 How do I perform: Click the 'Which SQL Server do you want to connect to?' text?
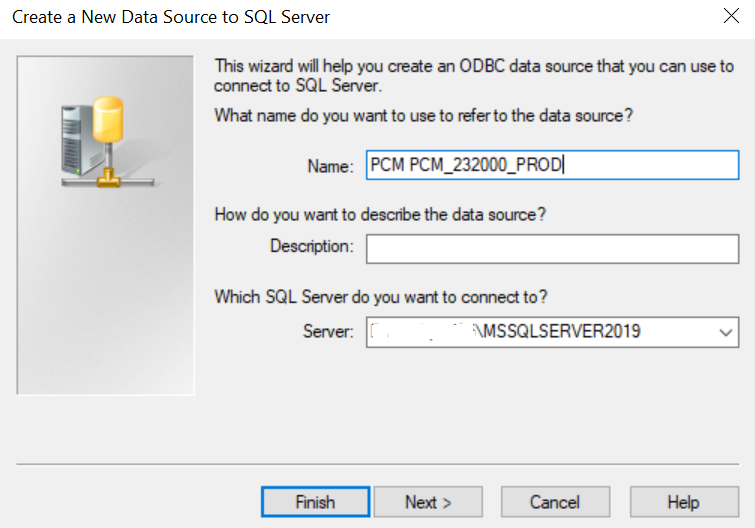coord(381,297)
